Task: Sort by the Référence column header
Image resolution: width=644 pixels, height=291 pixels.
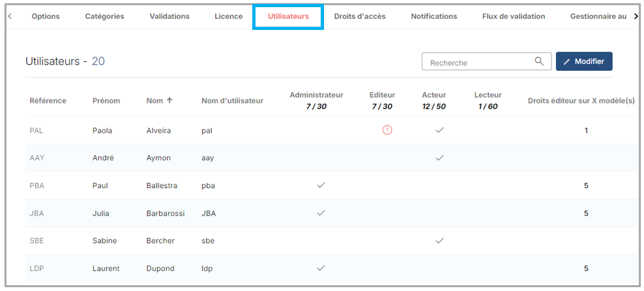Action: 48,100
